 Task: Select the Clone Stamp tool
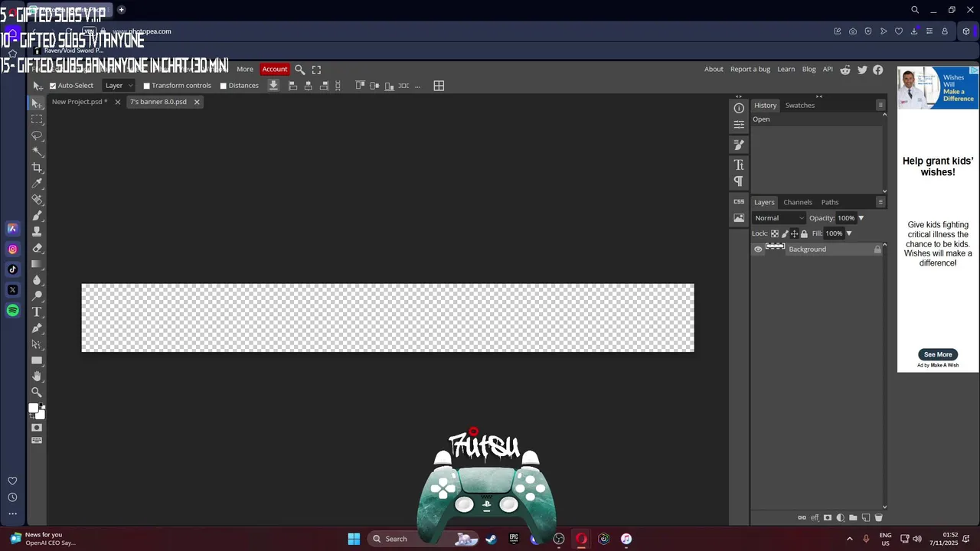pyautogui.click(x=37, y=232)
